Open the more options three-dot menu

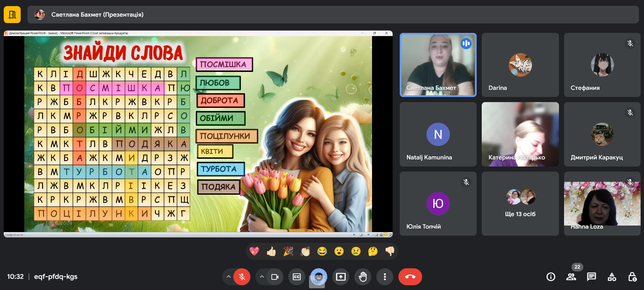(x=385, y=277)
